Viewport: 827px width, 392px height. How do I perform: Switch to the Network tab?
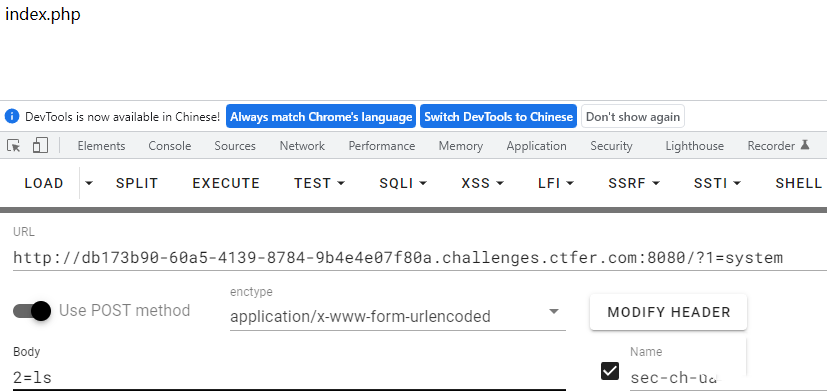point(302,146)
